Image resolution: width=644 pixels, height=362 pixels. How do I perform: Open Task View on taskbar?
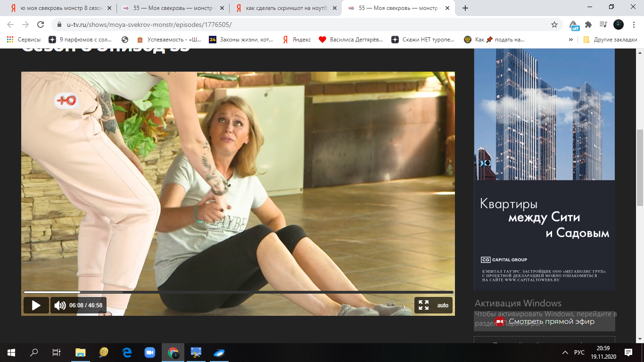click(x=57, y=352)
